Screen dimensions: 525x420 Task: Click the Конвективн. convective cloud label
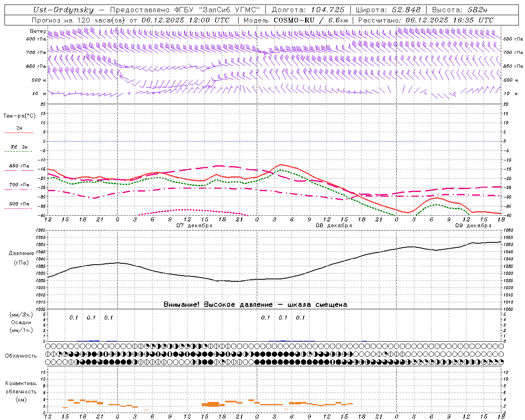point(21,383)
